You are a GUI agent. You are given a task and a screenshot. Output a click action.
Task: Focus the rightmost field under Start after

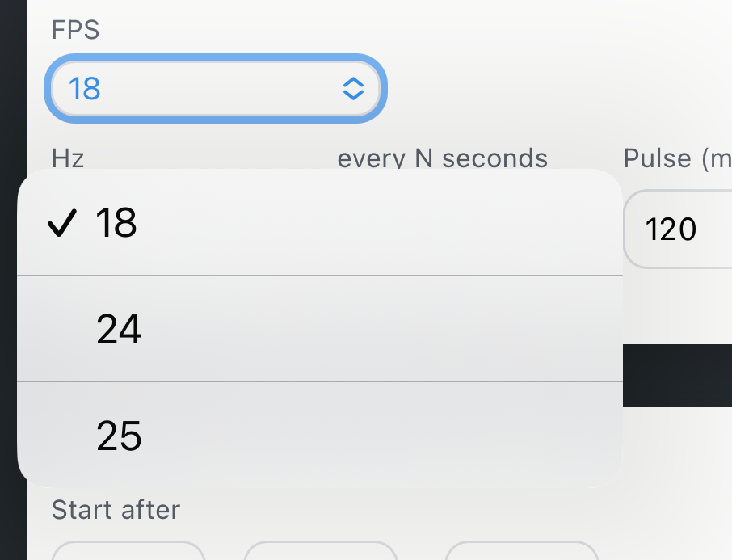point(521,551)
